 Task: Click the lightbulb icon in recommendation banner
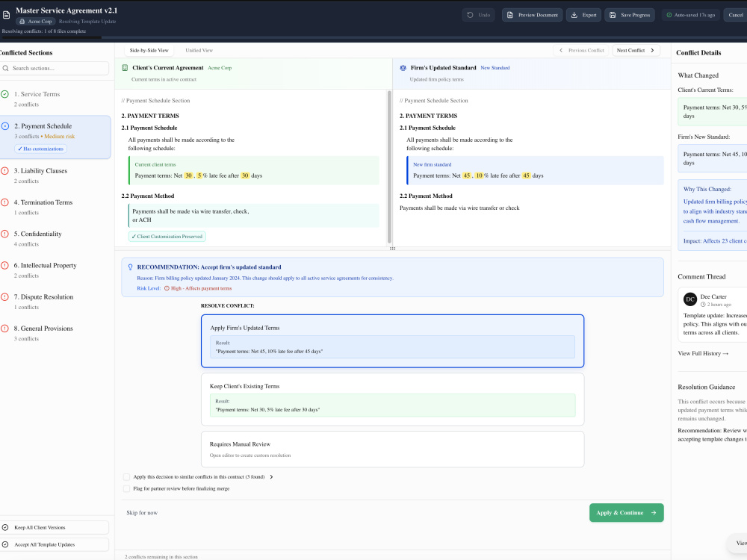pos(131,267)
